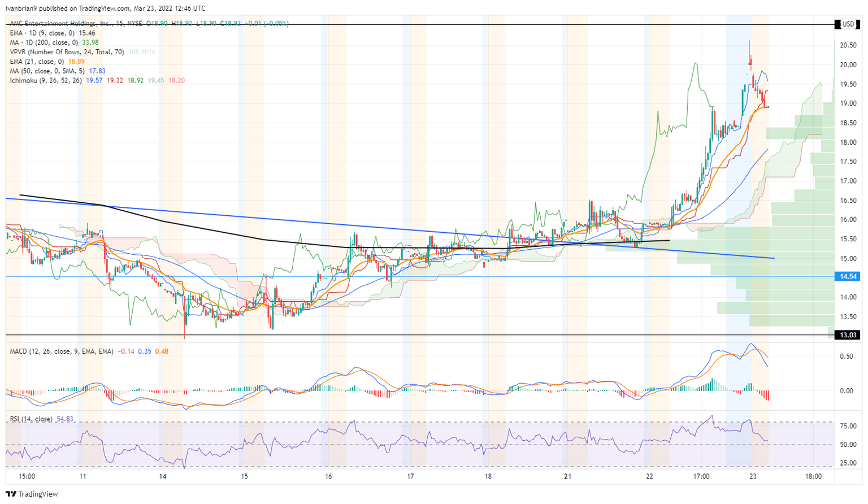Click the 20.00 price scale label
This screenshot has width=868, height=504.
[x=847, y=65]
